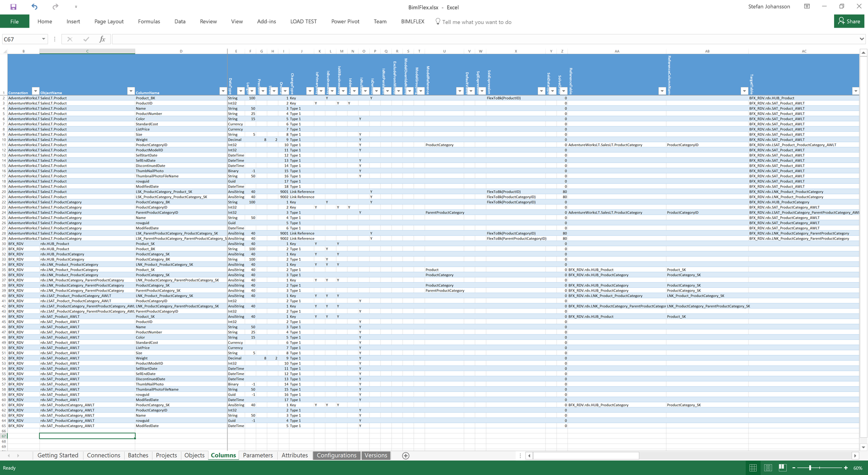Screen dimensions: 868x475
Task: Open the Name Box dropdown
Action: click(43, 39)
